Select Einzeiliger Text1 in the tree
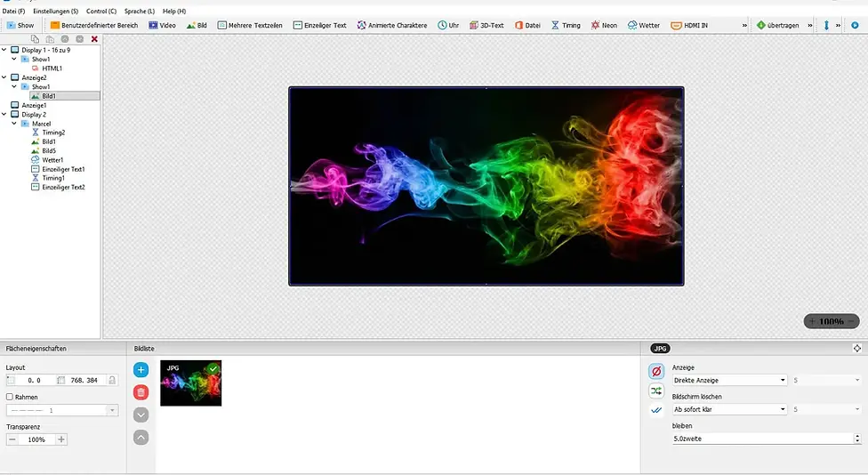This screenshot has width=868, height=475. click(63, 169)
